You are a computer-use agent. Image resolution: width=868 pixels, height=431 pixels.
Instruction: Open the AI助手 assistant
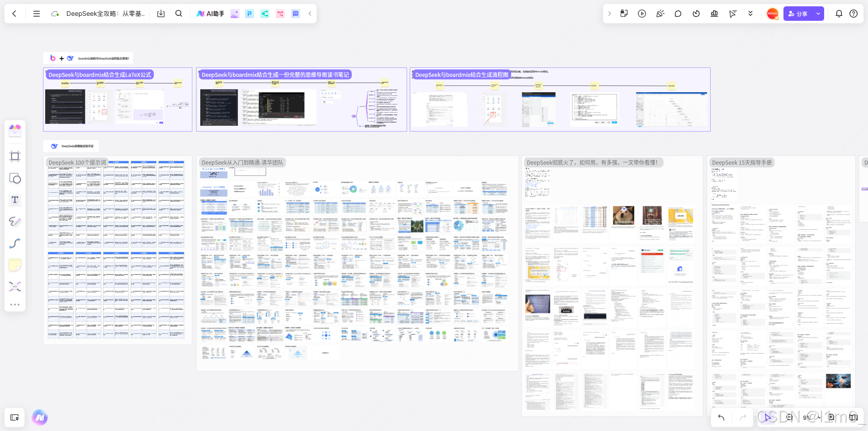tap(210, 14)
